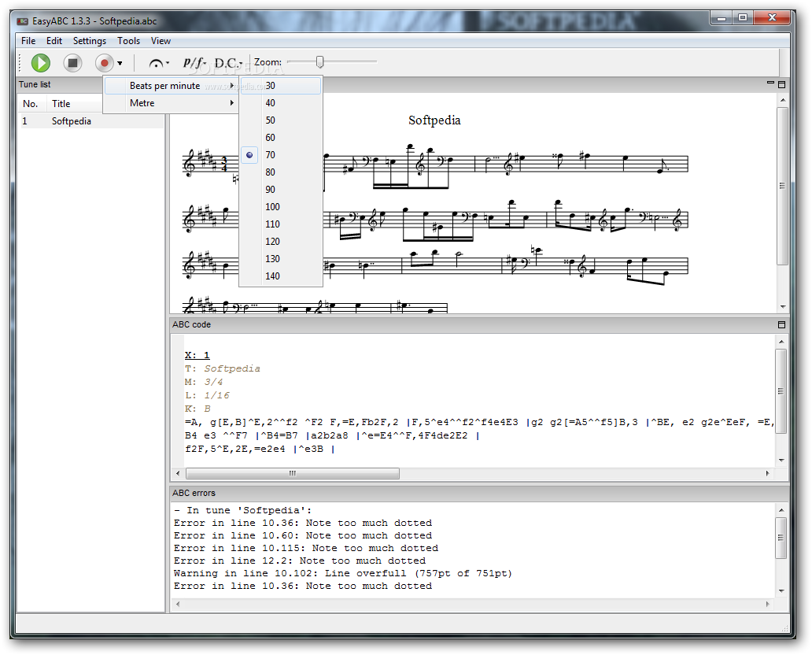Image resolution: width=812 pixels, height=655 pixels.
Task: Click the 'Line overfull' warning entry
Action: pos(343,574)
